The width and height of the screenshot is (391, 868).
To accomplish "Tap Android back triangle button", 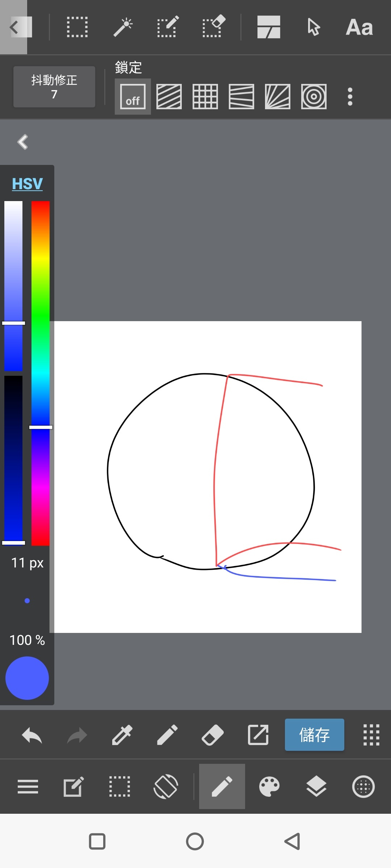I will [x=293, y=841].
